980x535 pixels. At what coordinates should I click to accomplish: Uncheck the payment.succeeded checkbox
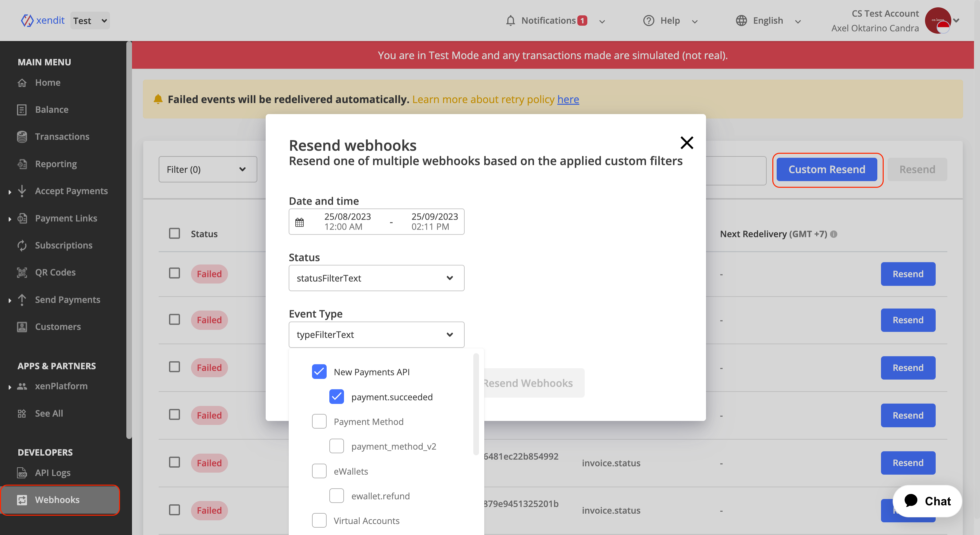pyautogui.click(x=336, y=397)
